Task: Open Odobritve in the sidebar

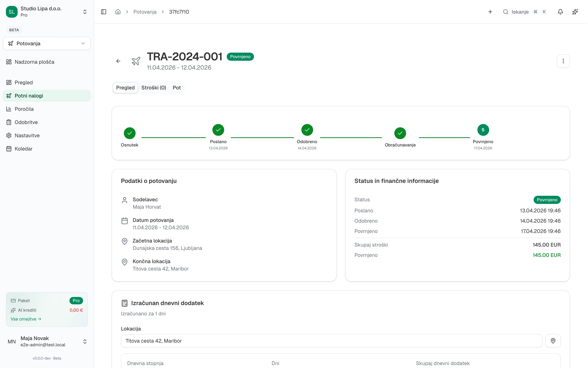Action: click(47, 122)
